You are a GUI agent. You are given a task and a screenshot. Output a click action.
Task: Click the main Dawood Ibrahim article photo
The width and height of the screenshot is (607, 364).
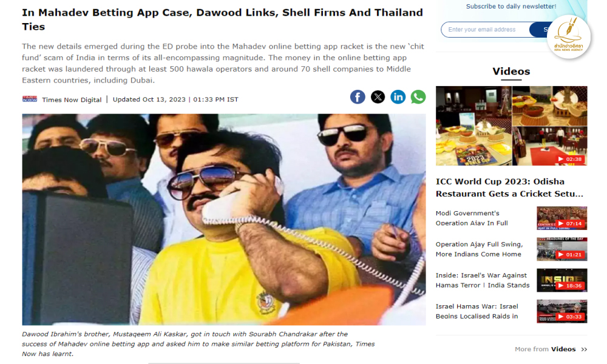point(224,220)
